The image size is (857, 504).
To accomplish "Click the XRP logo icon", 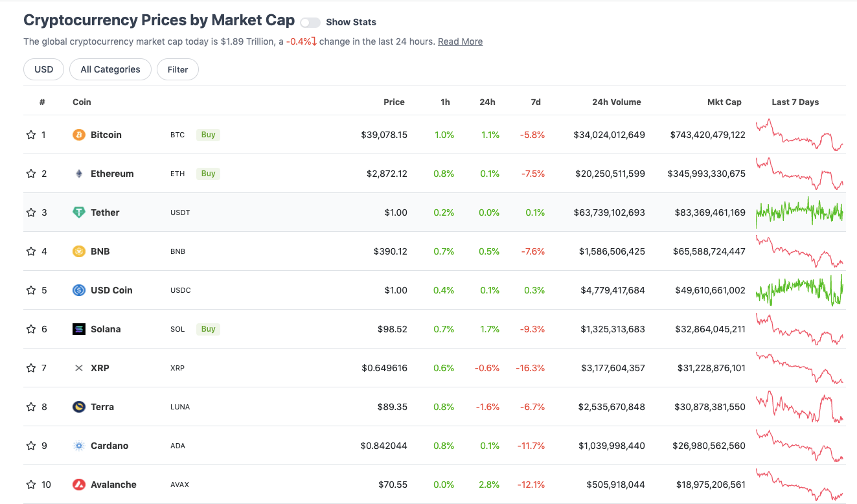I will pos(79,368).
